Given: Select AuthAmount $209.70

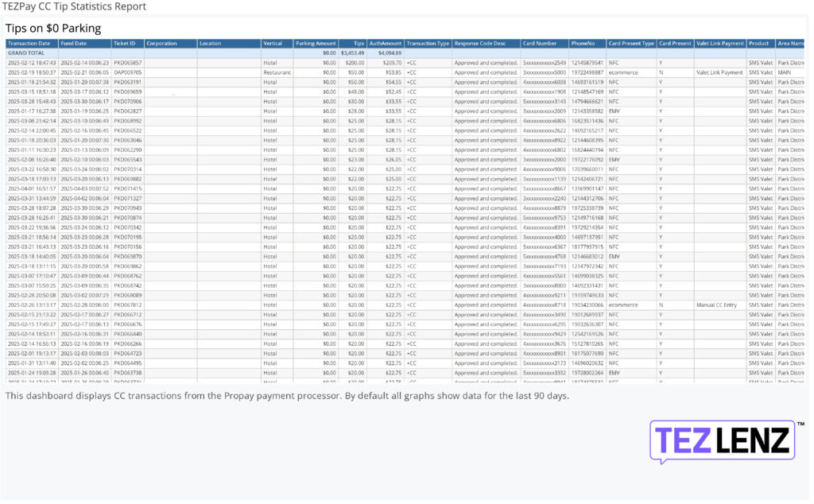Looking at the screenshot, I should [x=393, y=63].
